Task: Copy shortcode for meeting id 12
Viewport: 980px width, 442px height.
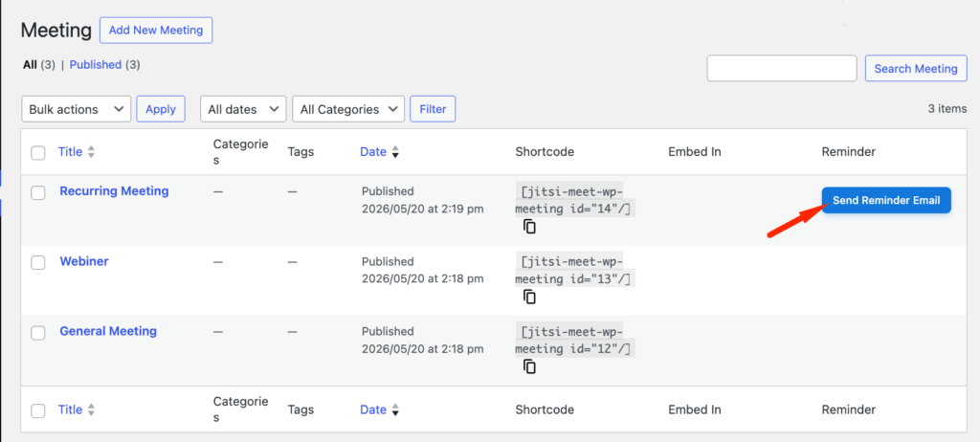Action: (x=529, y=367)
